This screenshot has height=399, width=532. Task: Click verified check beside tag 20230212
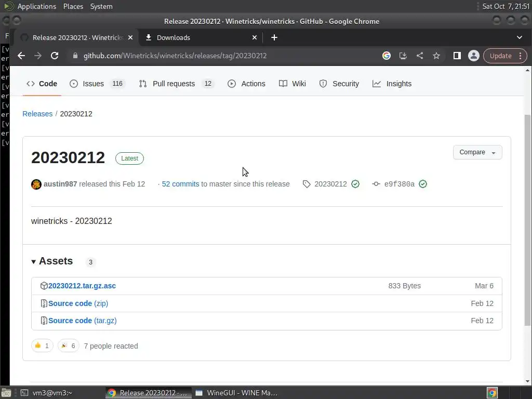pos(355,184)
